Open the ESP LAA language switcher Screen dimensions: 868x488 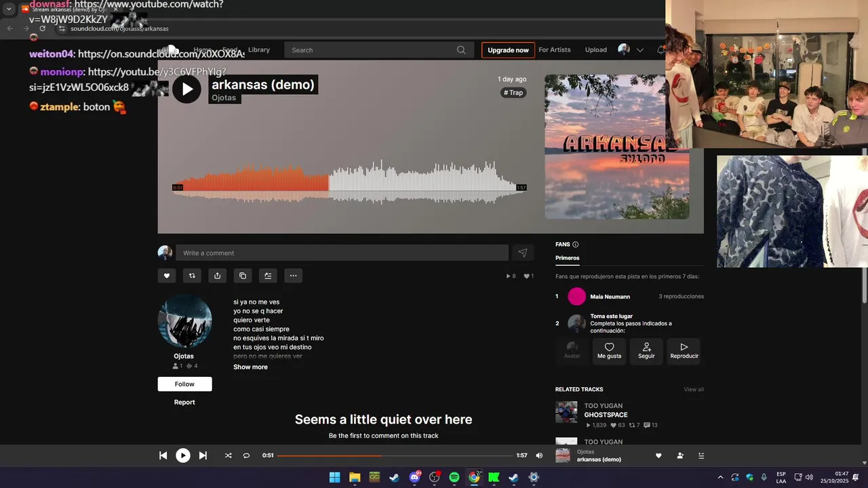781,477
